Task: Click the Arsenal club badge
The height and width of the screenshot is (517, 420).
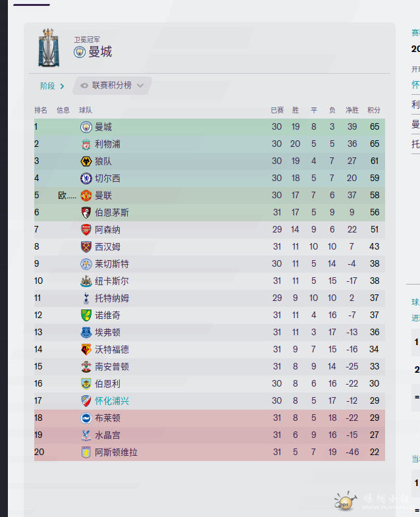Action: (86, 230)
